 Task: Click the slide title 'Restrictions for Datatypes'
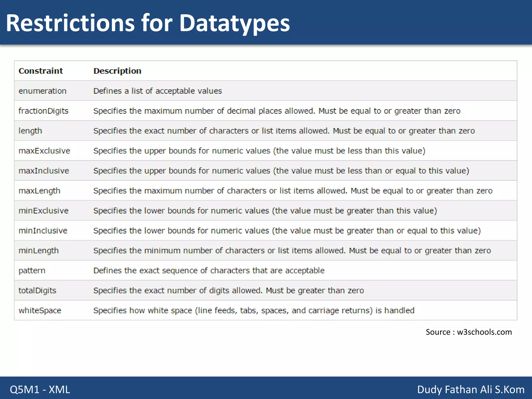pos(148,23)
